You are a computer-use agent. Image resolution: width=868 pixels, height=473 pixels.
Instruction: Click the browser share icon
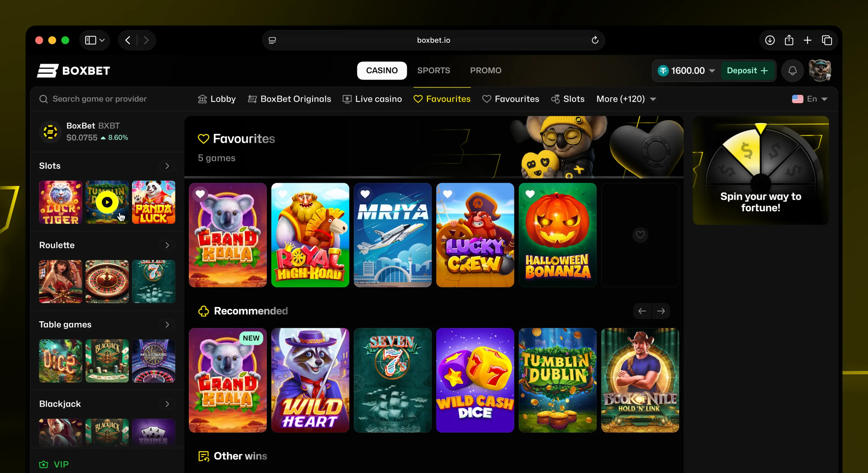click(x=789, y=40)
